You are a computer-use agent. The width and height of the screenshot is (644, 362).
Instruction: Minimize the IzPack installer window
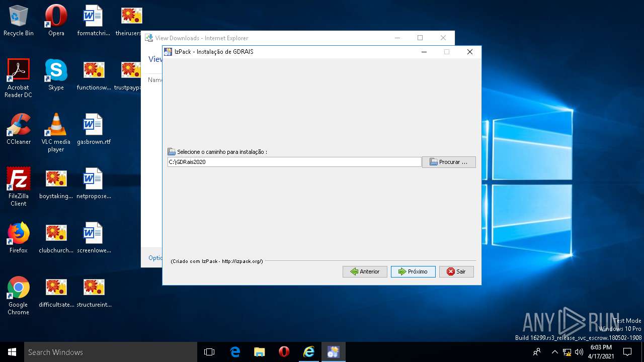(x=424, y=52)
